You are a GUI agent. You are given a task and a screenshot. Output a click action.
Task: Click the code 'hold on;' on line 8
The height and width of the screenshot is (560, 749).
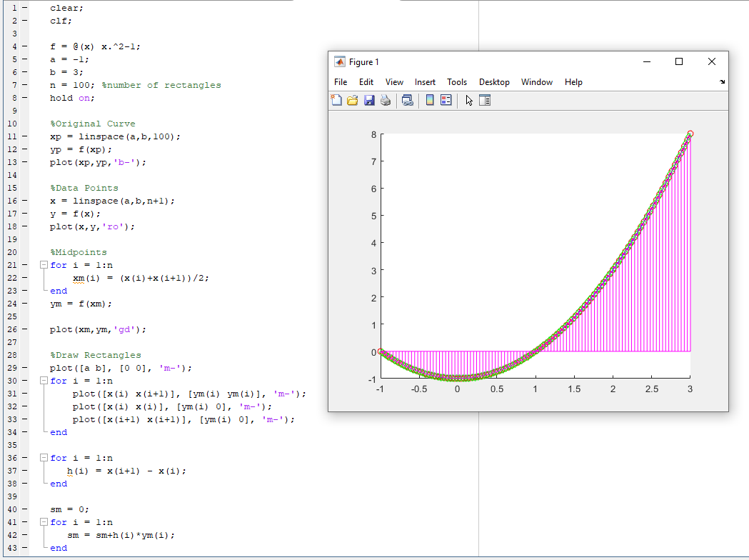[x=72, y=98]
